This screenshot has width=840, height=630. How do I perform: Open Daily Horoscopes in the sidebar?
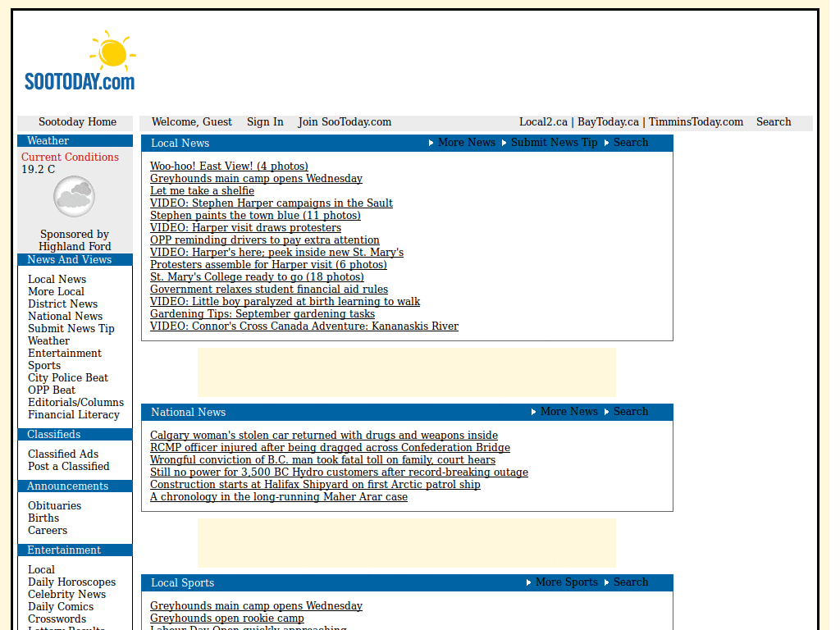point(72,582)
